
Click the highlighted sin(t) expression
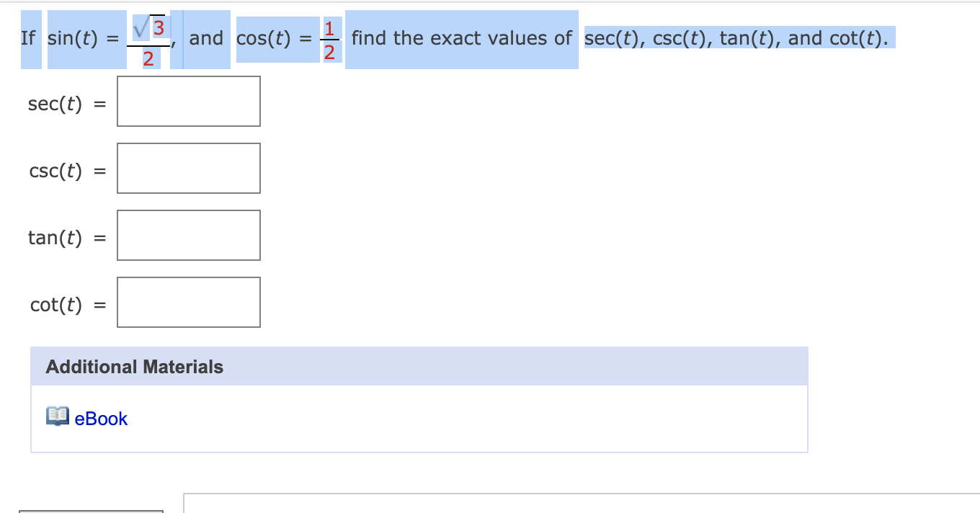point(86,38)
